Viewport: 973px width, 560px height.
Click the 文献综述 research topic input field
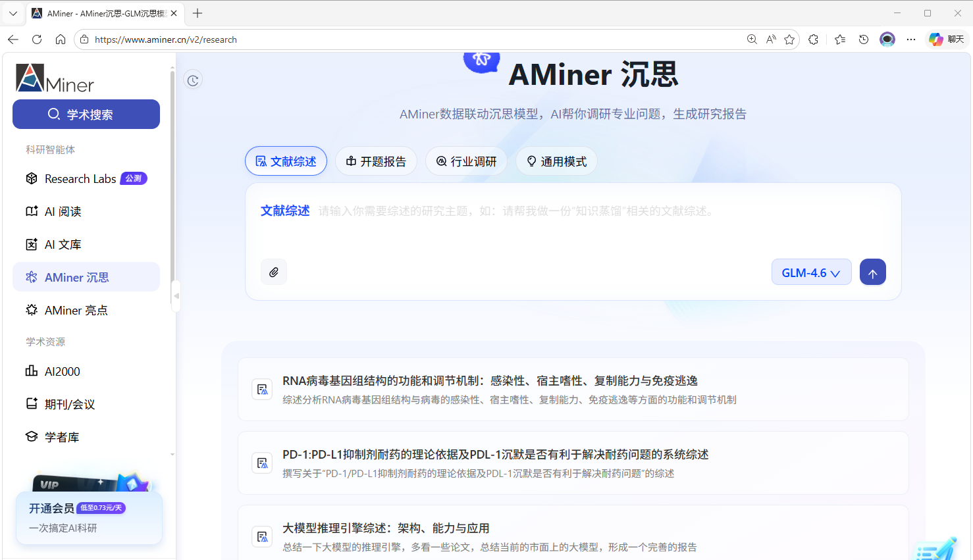click(573, 211)
